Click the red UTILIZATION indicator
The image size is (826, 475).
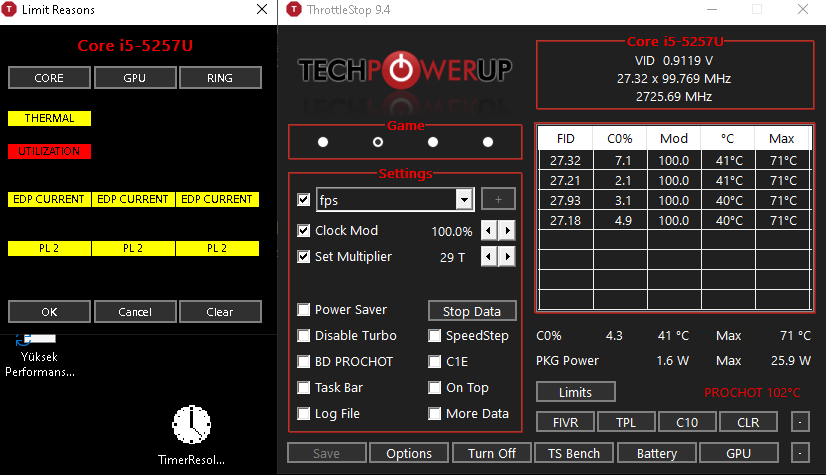[x=50, y=151]
